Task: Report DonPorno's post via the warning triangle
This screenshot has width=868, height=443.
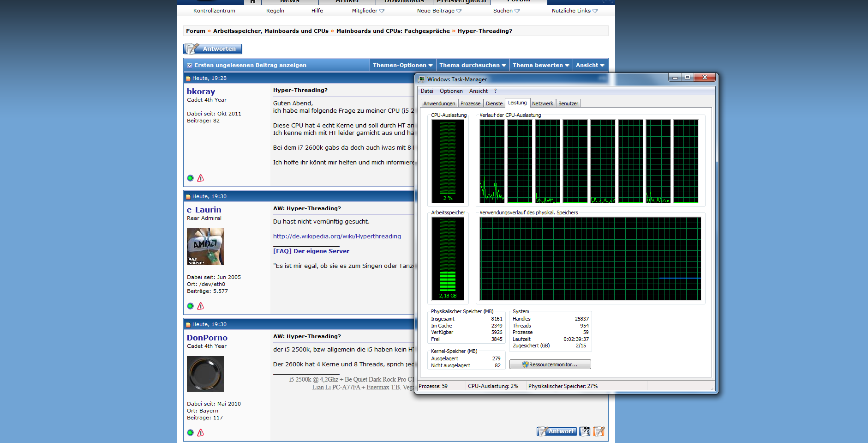Action: [x=200, y=432]
